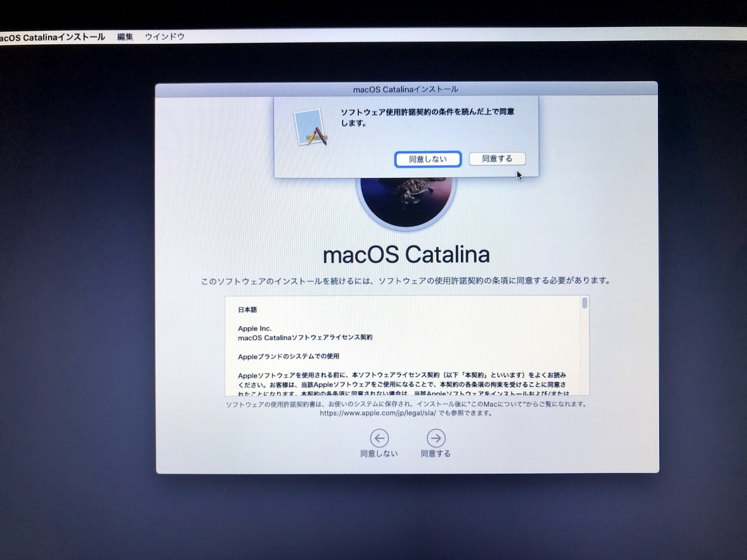The image size is (747, 560).
Task: Click the 日本語 heading in license text
Action: point(247,309)
